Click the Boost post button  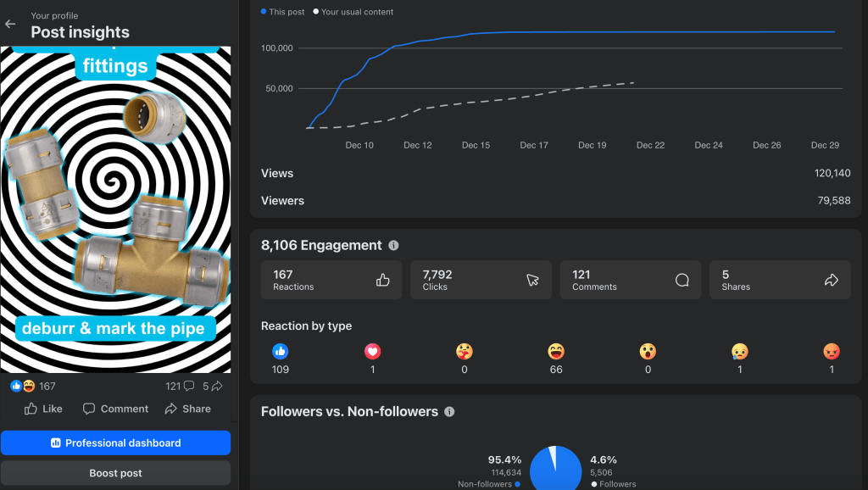(115, 473)
